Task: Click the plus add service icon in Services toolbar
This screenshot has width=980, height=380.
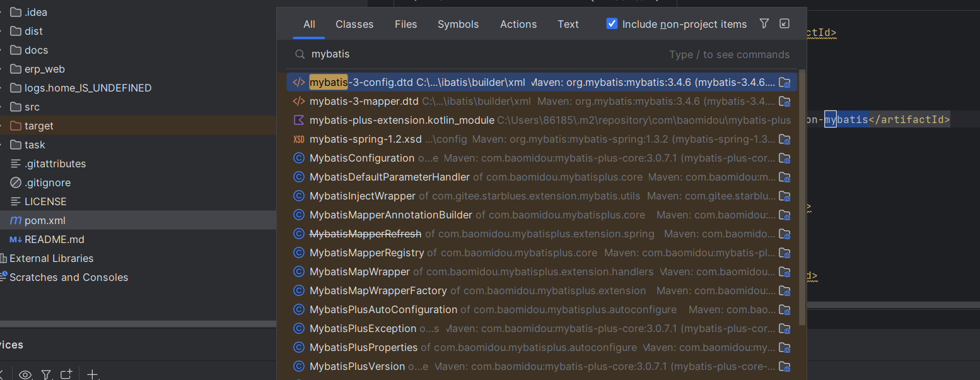Action: click(x=92, y=374)
